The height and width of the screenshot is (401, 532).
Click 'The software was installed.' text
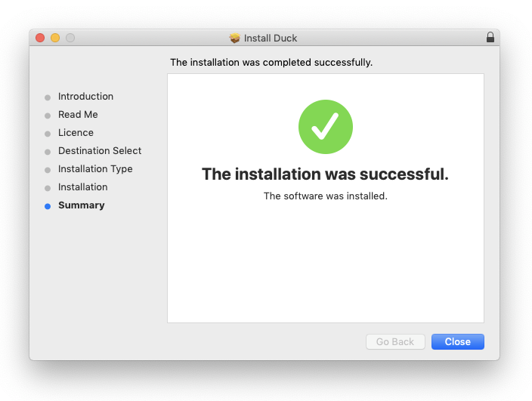(325, 196)
